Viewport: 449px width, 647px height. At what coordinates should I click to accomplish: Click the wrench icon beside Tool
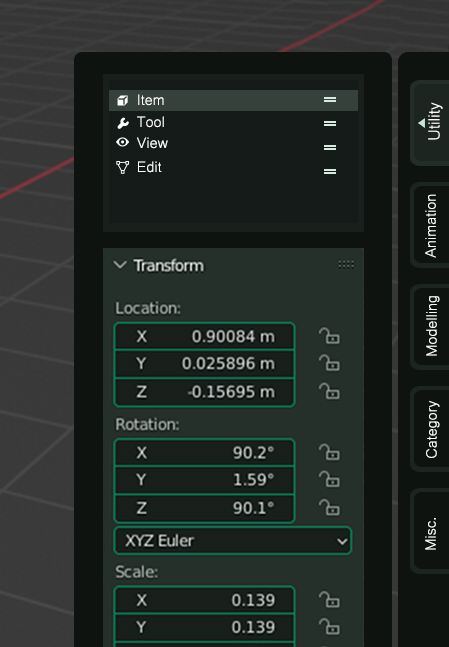[123, 123]
